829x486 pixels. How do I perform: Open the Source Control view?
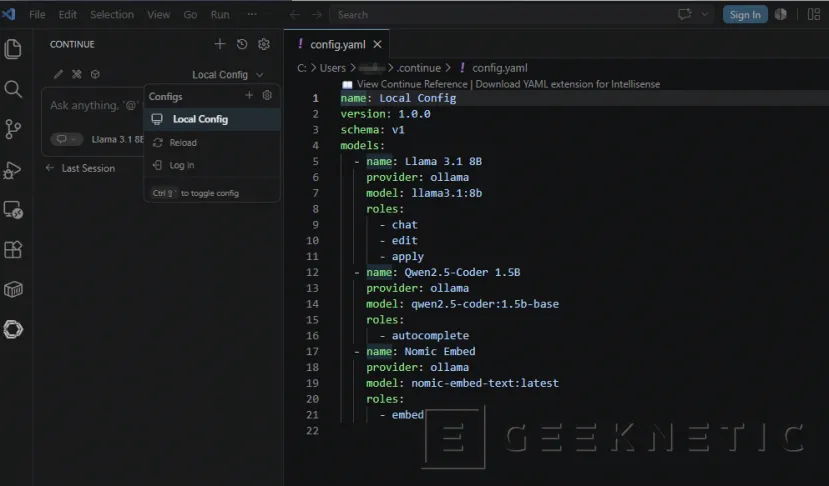(13, 129)
